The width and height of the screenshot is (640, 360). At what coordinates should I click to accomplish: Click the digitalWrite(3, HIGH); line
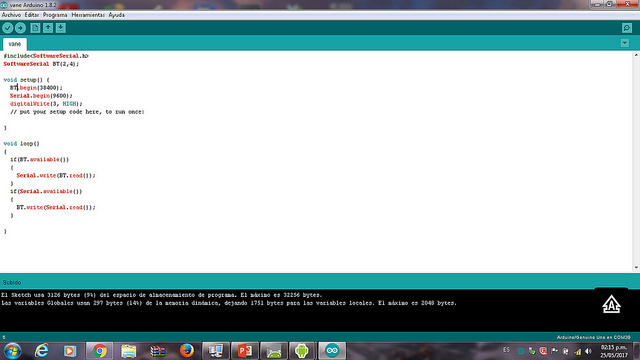(x=46, y=104)
